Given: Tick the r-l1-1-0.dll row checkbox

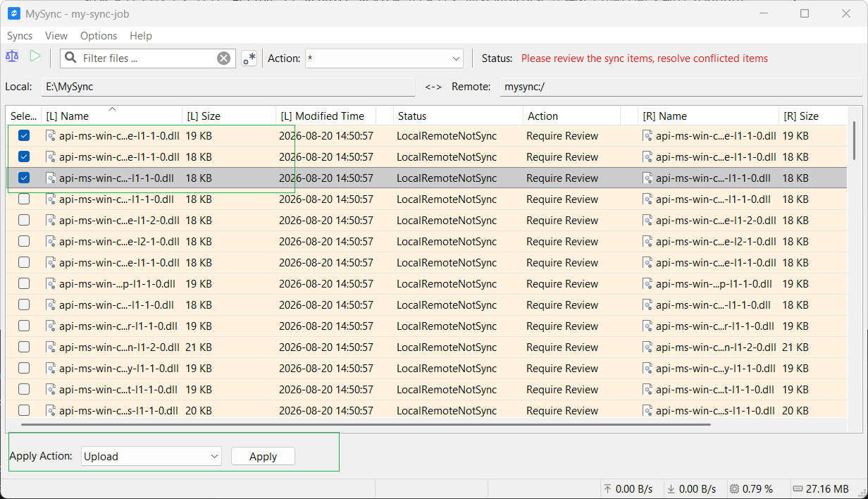Looking at the screenshot, I should click(x=24, y=326).
